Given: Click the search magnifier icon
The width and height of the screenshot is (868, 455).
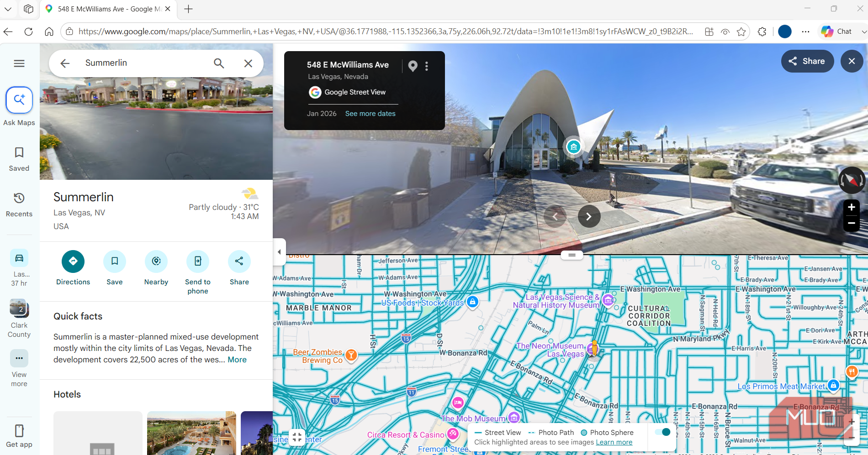Looking at the screenshot, I should tap(219, 63).
